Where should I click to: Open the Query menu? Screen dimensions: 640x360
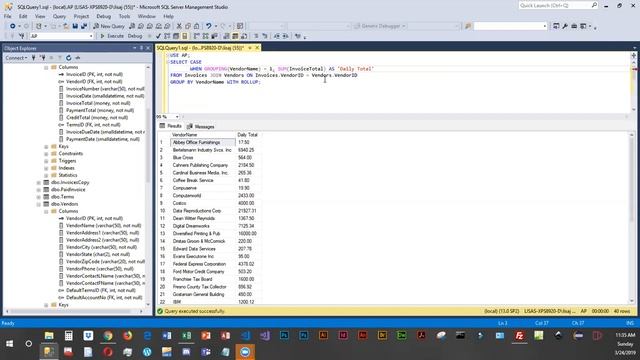(x=59, y=16)
